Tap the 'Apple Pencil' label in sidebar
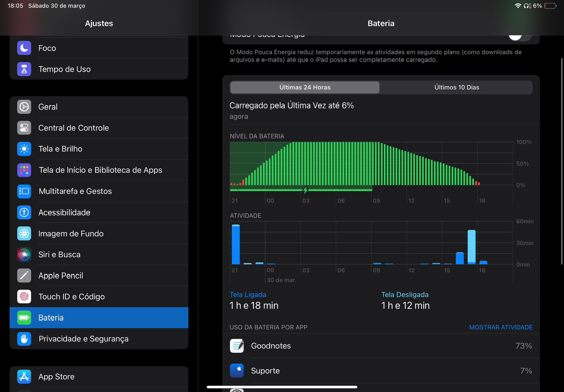The width and height of the screenshot is (564, 392). pyautogui.click(x=61, y=275)
